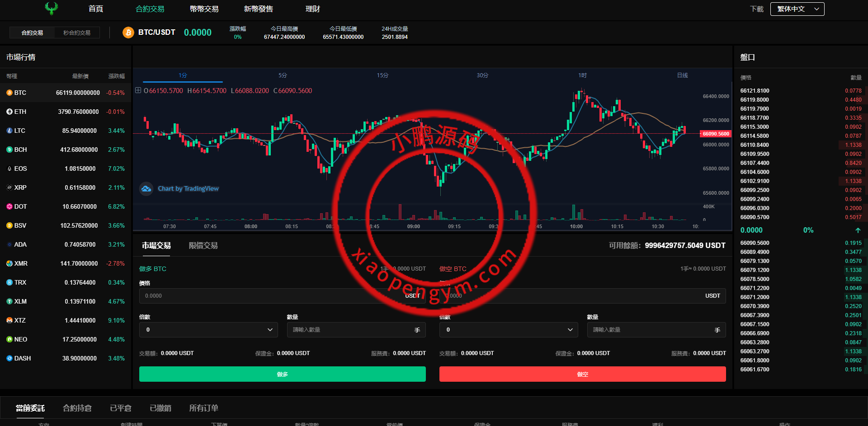Switch to 合約交易 mode toggle

(x=32, y=33)
